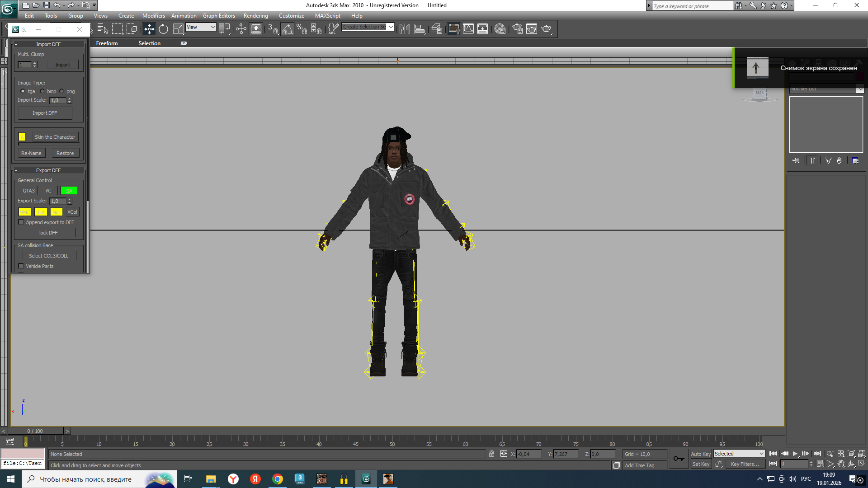Click the green SA color button

point(69,191)
